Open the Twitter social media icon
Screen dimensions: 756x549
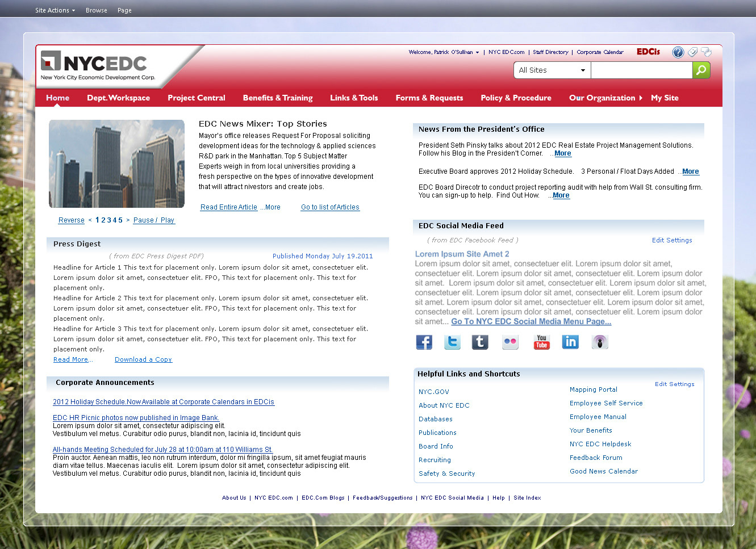click(x=452, y=342)
